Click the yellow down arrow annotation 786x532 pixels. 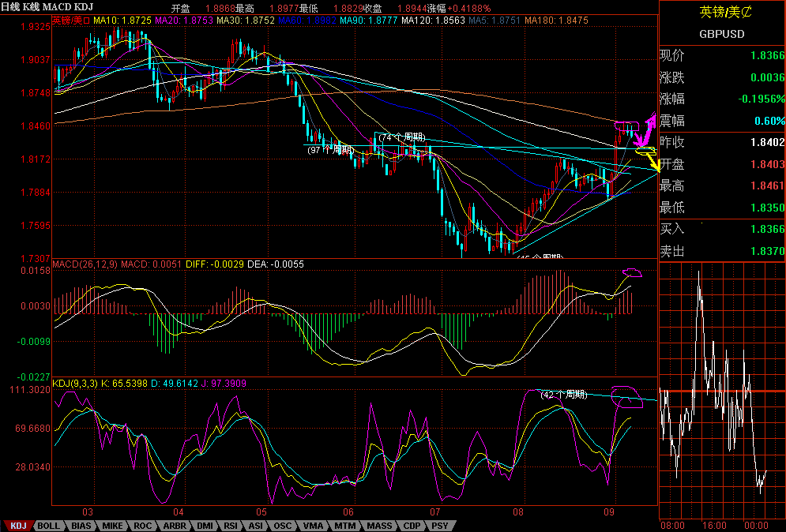tap(649, 156)
